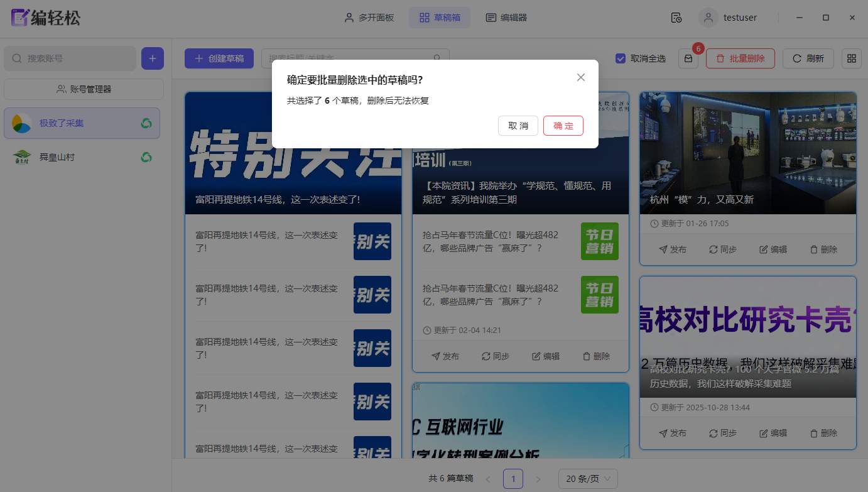The image size is (868, 492).
Task: Sync the 高校对比研究卡壳 draft
Action: (x=723, y=433)
